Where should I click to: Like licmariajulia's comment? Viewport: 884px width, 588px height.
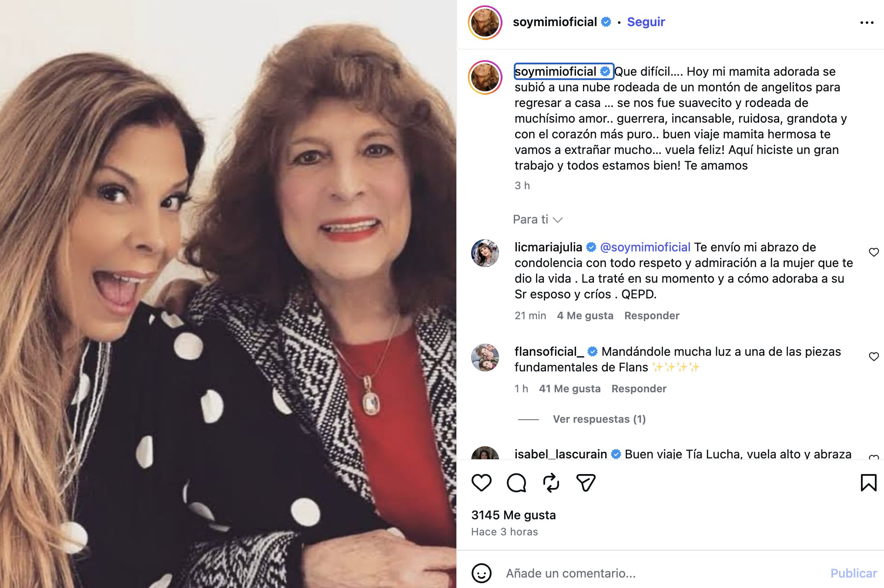coord(874,252)
